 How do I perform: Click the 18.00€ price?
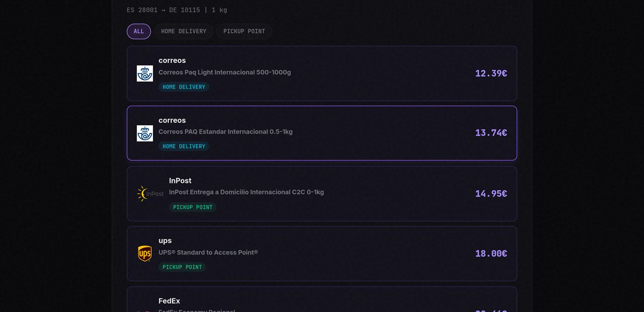point(491,254)
